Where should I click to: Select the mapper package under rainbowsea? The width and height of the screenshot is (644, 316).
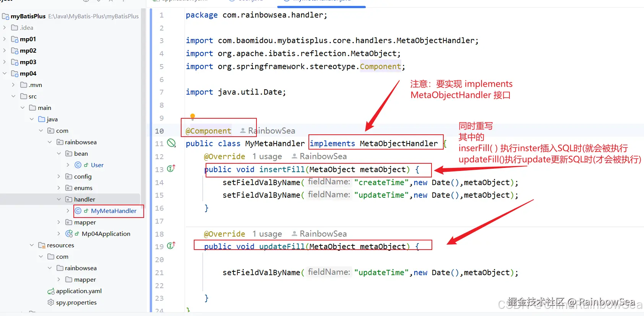pyautogui.click(x=85, y=222)
